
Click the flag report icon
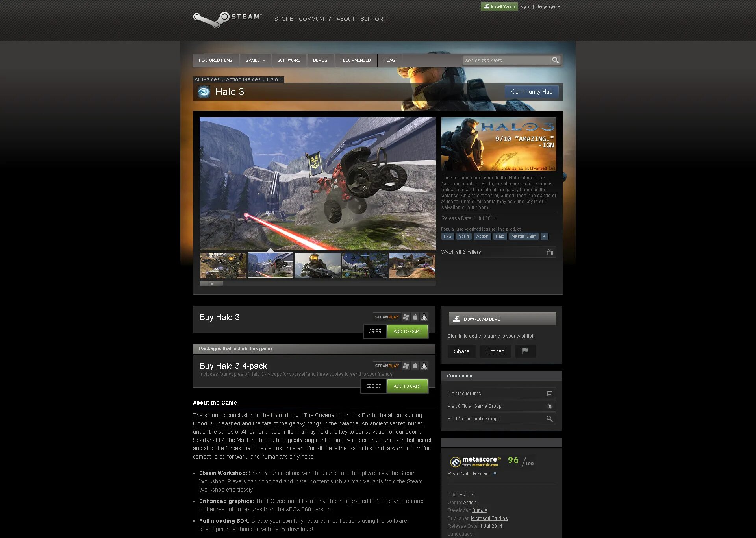pyautogui.click(x=525, y=351)
